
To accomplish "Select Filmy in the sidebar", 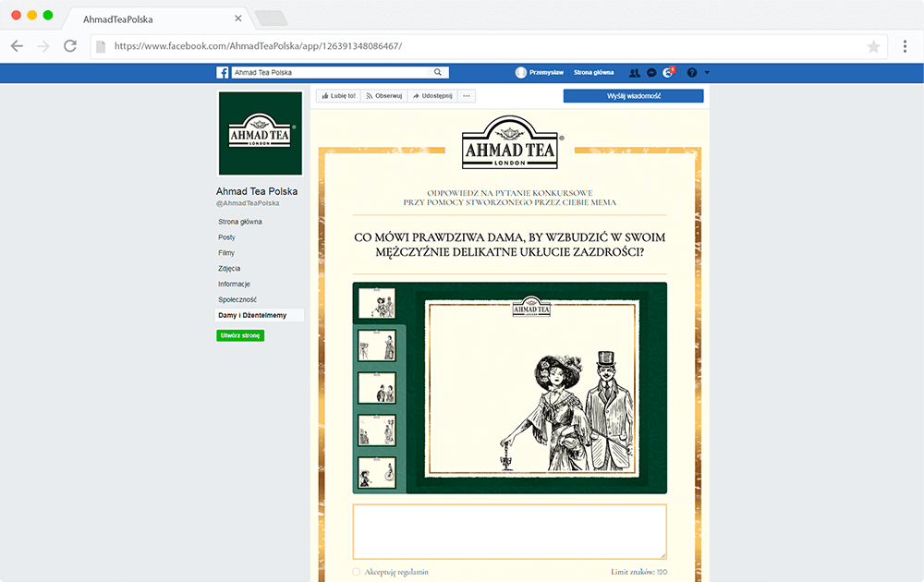I will tap(226, 253).
